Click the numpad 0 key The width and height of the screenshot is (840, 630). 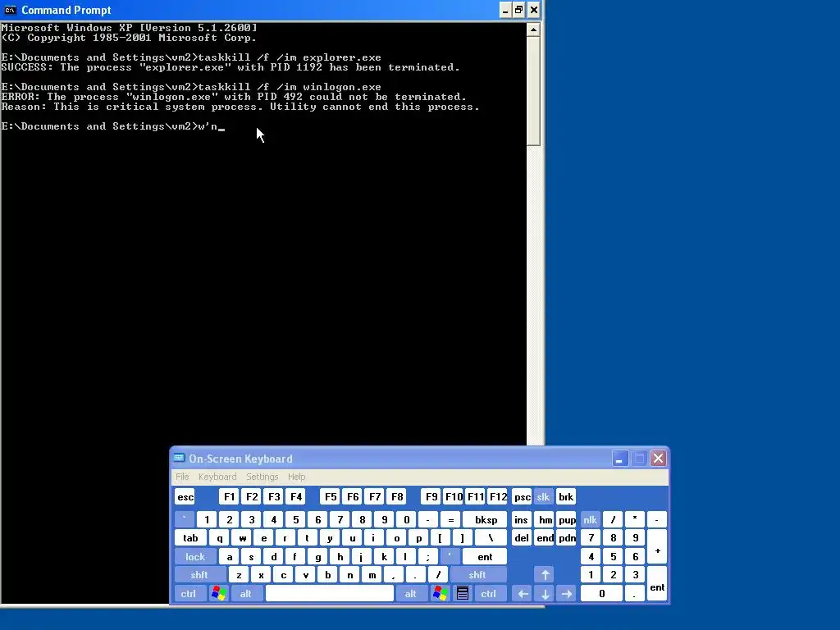601,594
